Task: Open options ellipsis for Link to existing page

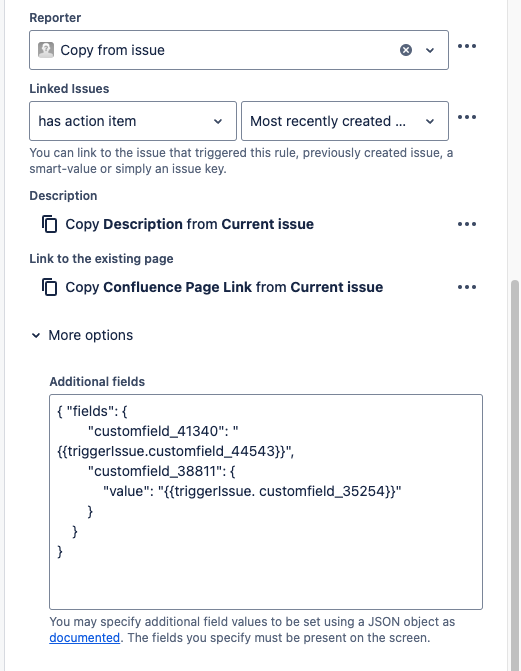Action: (x=467, y=287)
